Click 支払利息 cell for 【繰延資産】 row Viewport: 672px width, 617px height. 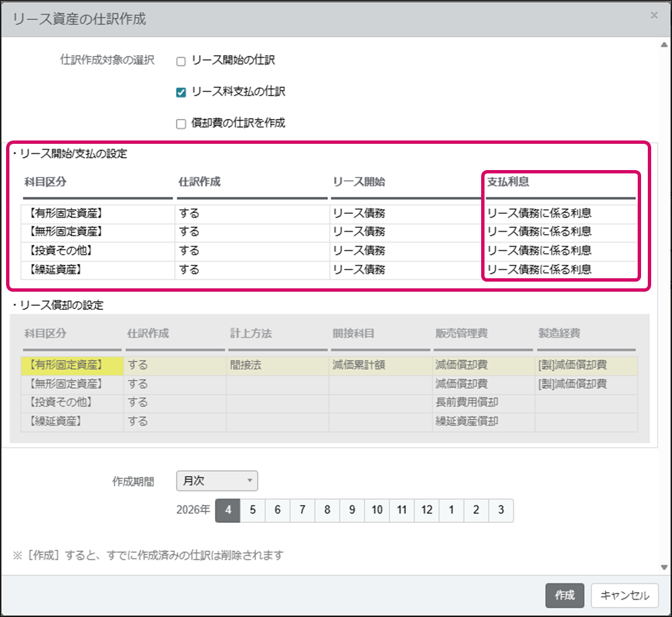point(559,270)
